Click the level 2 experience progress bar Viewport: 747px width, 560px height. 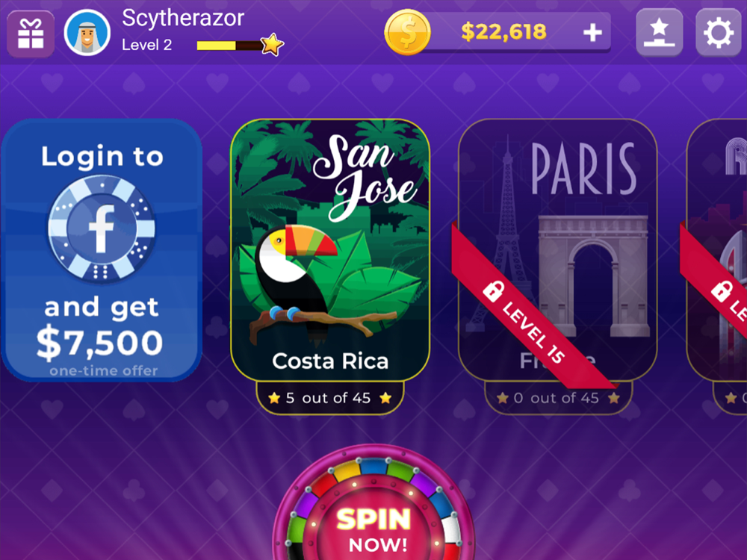(230, 46)
